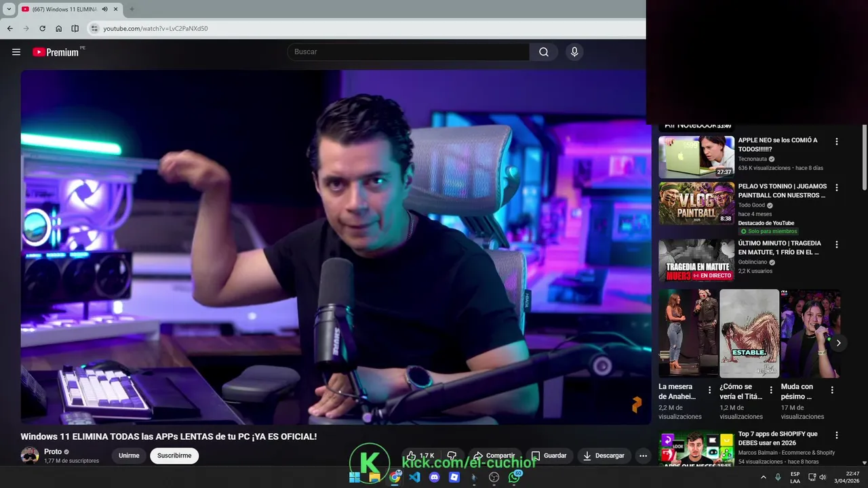Open the clock and date 22:47

[x=846, y=477]
